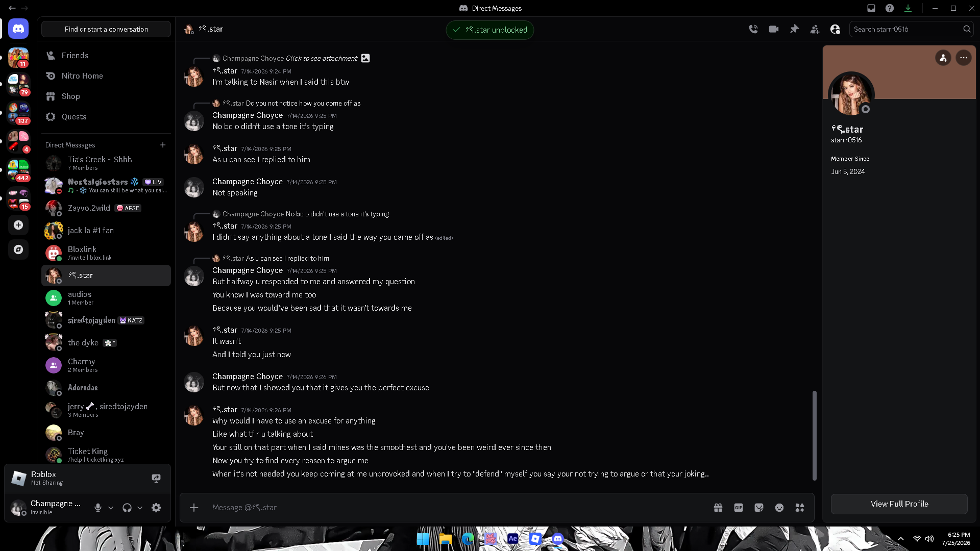
Task: Open Nitro Home
Action: point(106,76)
